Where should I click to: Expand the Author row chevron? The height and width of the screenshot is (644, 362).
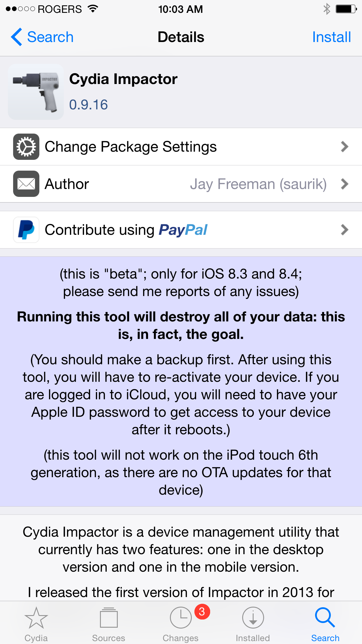point(345,184)
